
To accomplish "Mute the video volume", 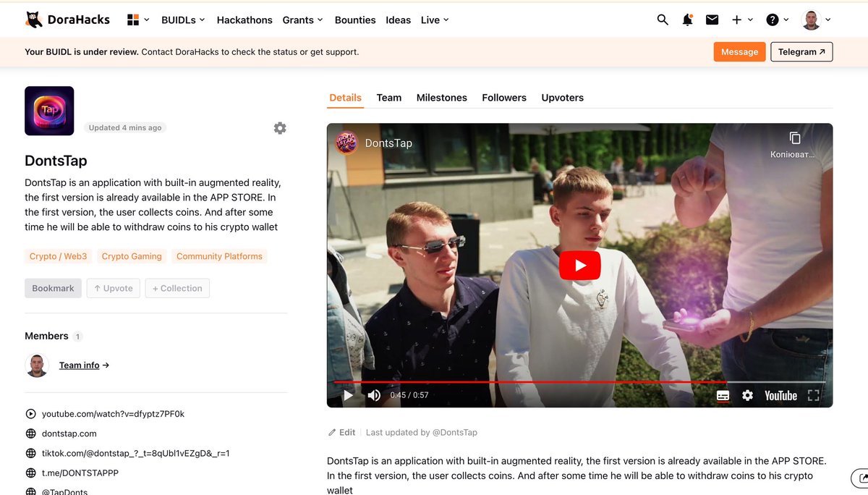I will pyautogui.click(x=374, y=395).
